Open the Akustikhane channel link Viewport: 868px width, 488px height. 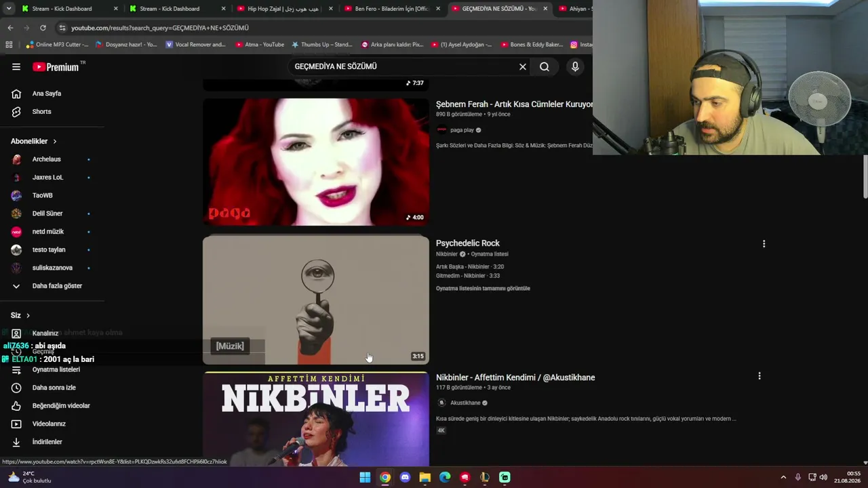pyautogui.click(x=465, y=403)
